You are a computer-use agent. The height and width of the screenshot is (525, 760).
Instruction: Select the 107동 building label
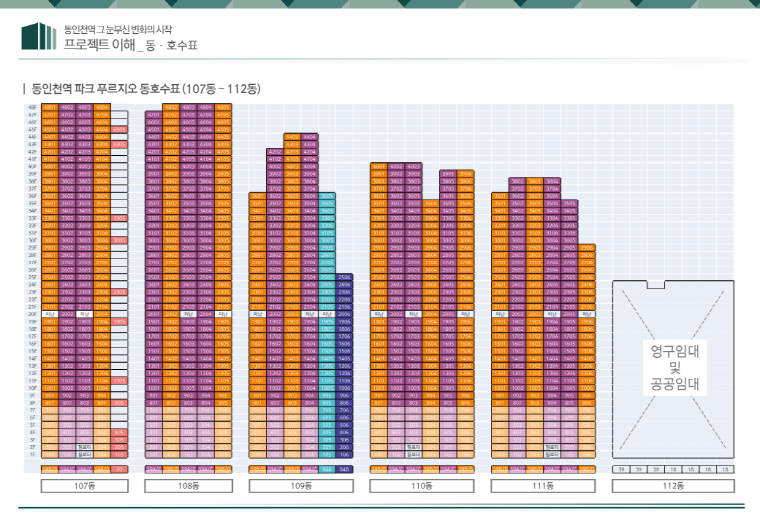tap(84, 486)
